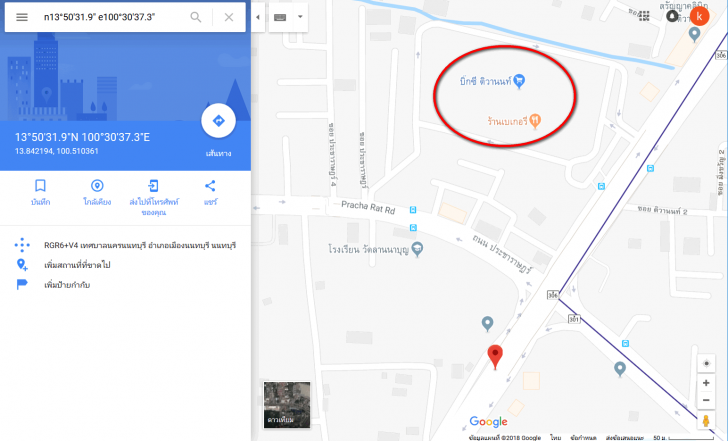Zoom in with the plus button
Viewport: 728px width, 441px height.
(x=706, y=383)
